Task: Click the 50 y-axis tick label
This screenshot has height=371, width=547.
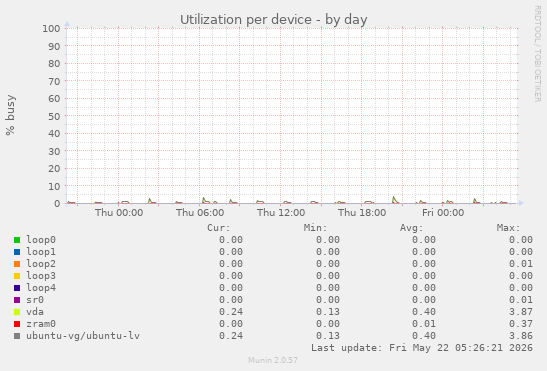Action: (54, 116)
